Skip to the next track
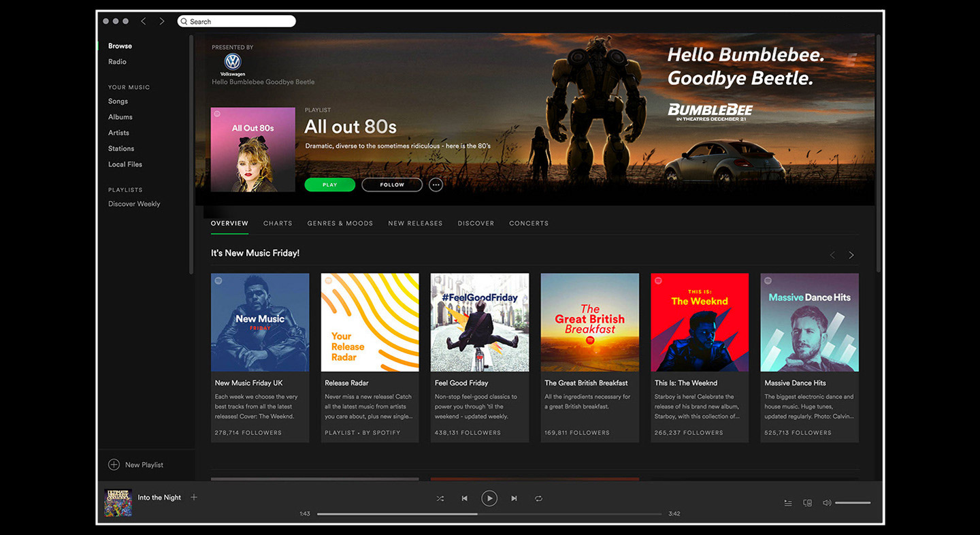 514,499
